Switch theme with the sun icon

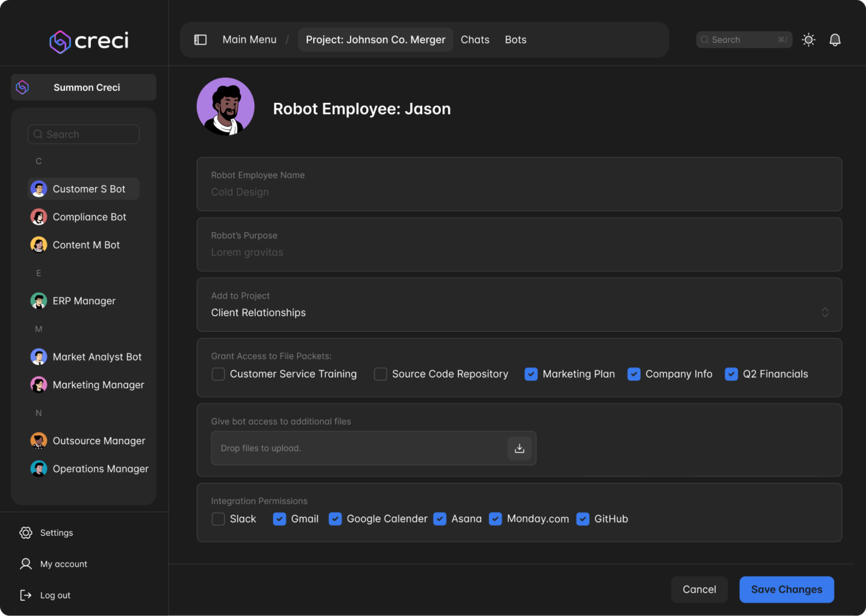[x=808, y=40]
